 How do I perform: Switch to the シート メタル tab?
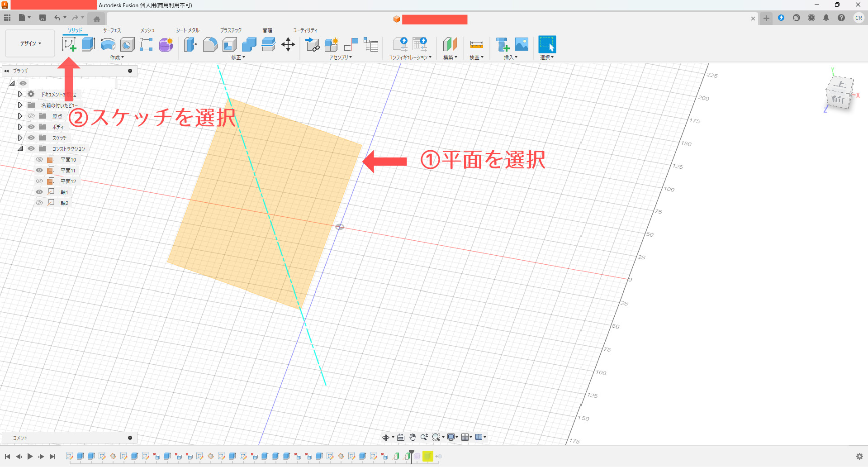tap(187, 30)
